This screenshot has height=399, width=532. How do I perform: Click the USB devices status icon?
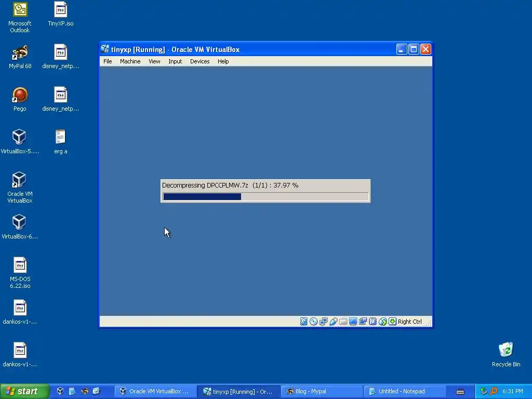pos(333,322)
